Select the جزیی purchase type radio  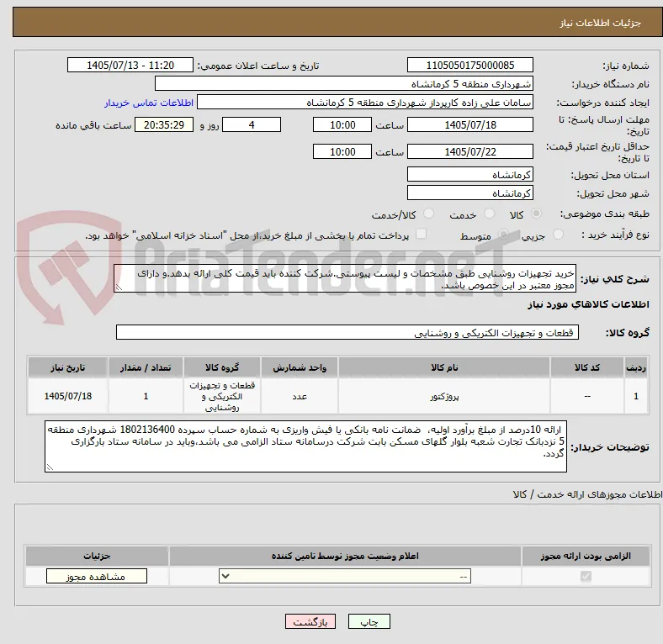coord(558,235)
